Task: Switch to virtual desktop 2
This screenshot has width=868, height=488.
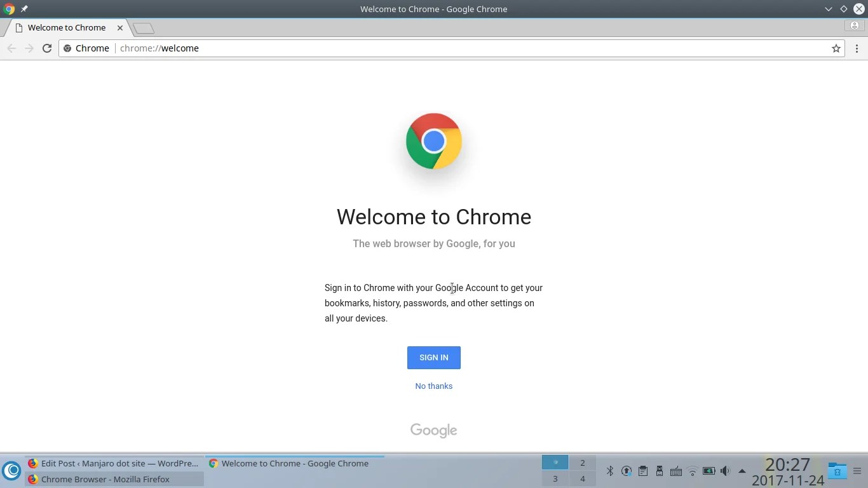Action: pyautogui.click(x=582, y=463)
